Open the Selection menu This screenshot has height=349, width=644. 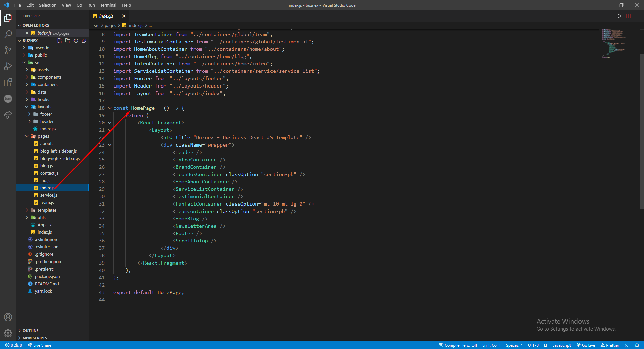coord(48,5)
